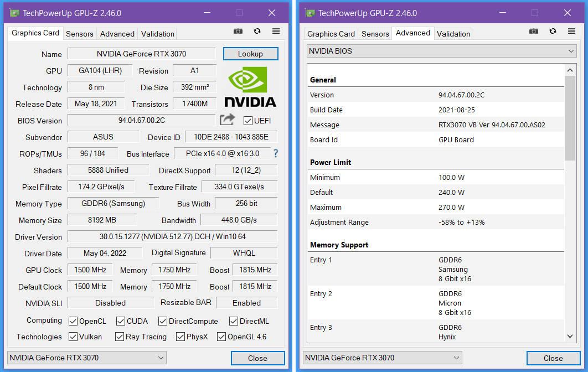
Task: Click the share BIOS export arrow icon
Action: (227, 120)
